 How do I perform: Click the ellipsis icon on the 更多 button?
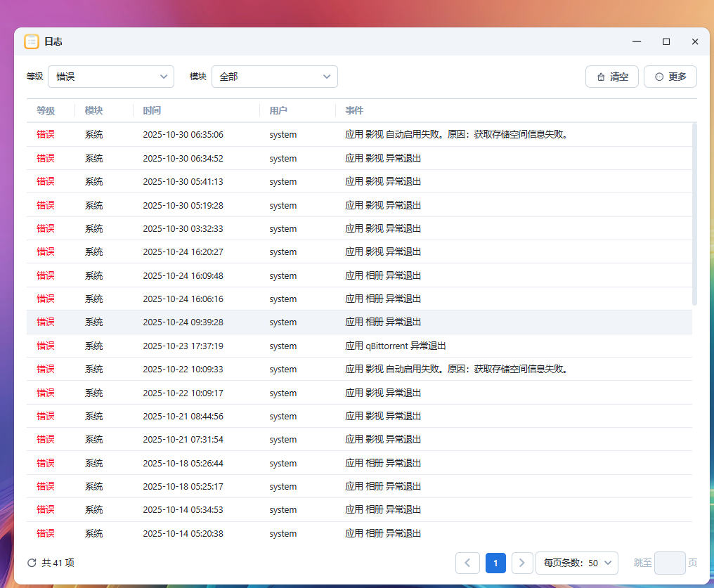coord(658,77)
